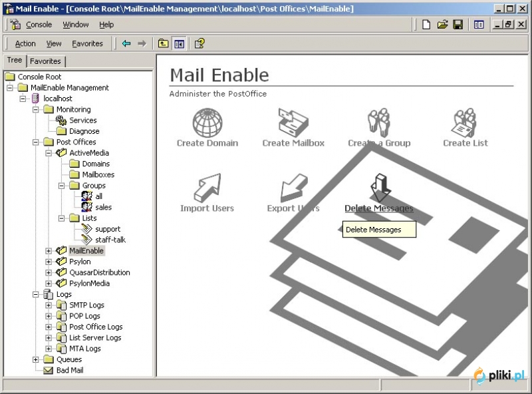The height and width of the screenshot is (394, 532).
Task: Switch to the Tree tab
Action: (15, 60)
